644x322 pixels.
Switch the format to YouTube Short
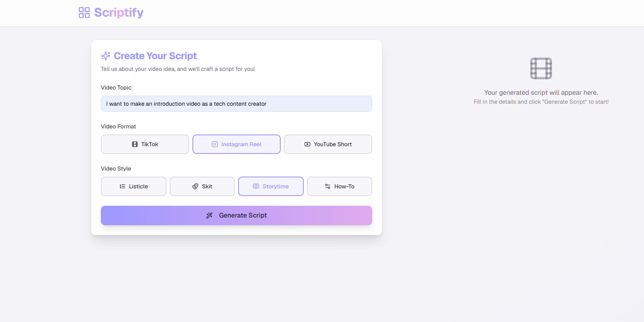[x=328, y=144]
